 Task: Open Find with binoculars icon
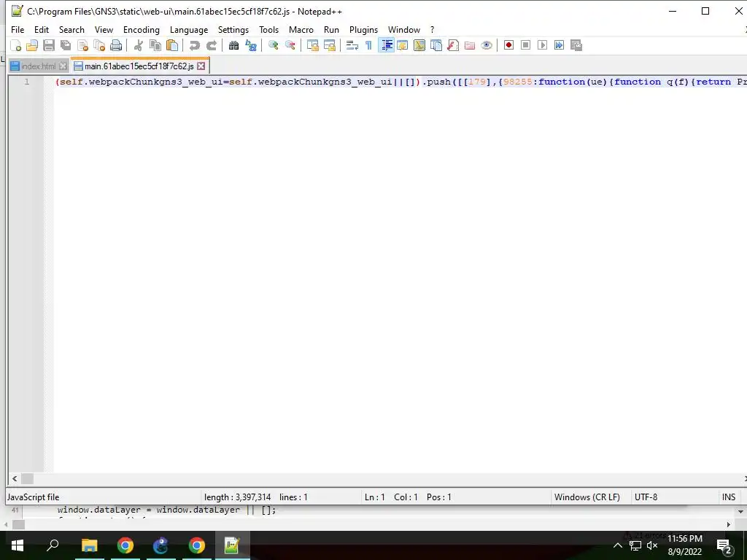[234, 45]
